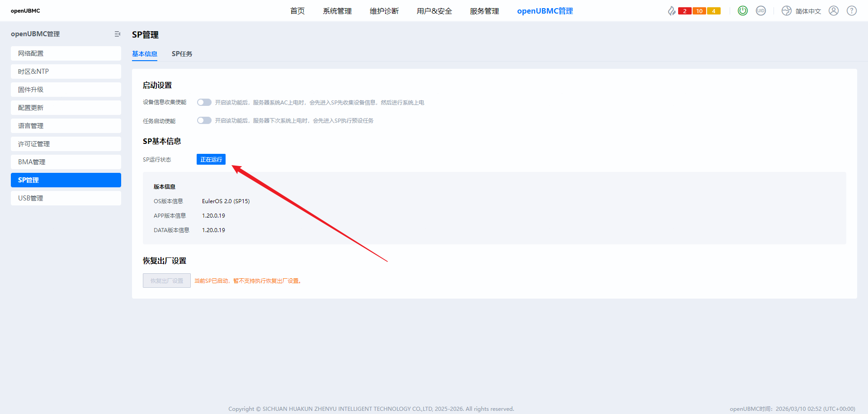Image resolution: width=868 pixels, height=414 pixels.
Task: Click the red critical alarm count badge
Action: click(x=685, y=11)
